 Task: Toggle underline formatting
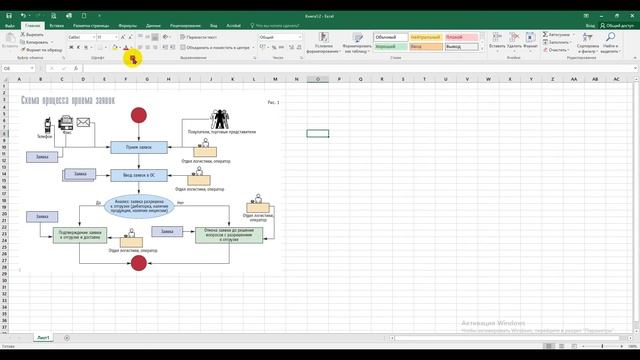[x=86, y=47]
